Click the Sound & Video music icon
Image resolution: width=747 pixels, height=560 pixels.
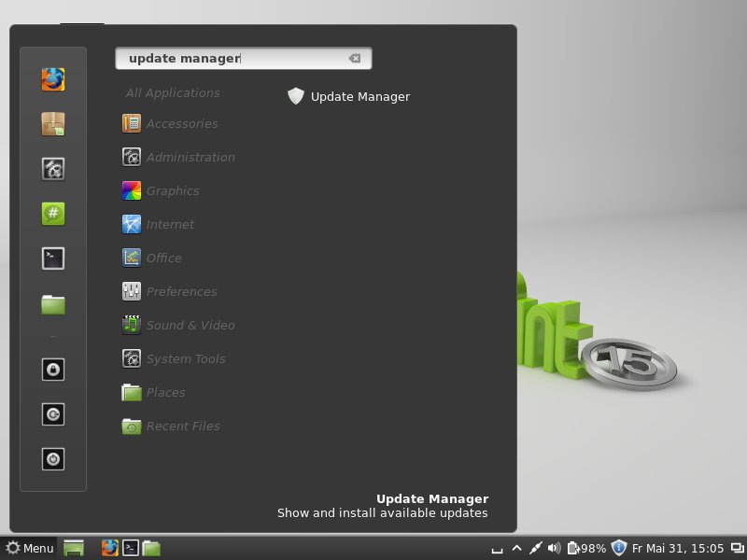[x=131, y=325]
